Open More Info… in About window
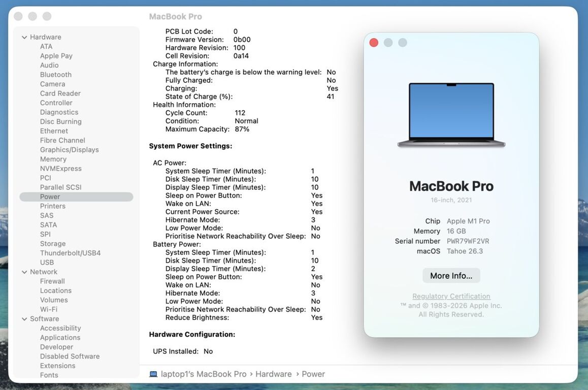Image resolution: width=588 pixels, height=390 pixels. pyautogui.click(x=451, y=276)
